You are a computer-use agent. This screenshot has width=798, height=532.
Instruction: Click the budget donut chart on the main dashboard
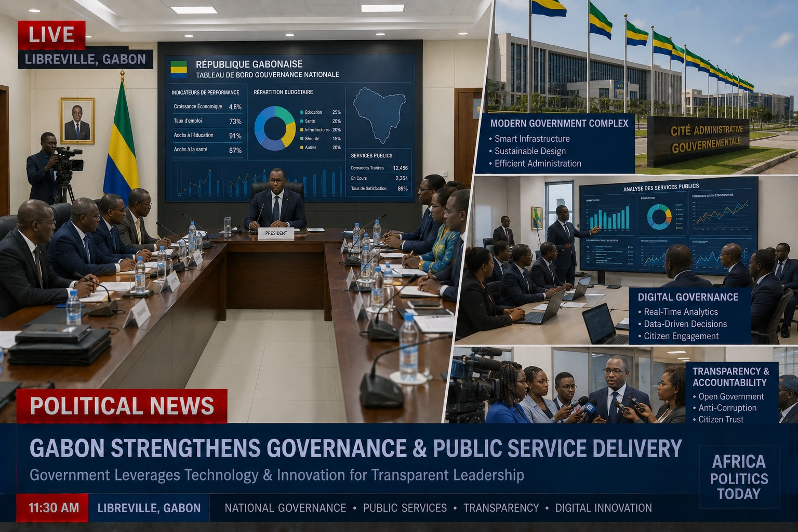275,128
